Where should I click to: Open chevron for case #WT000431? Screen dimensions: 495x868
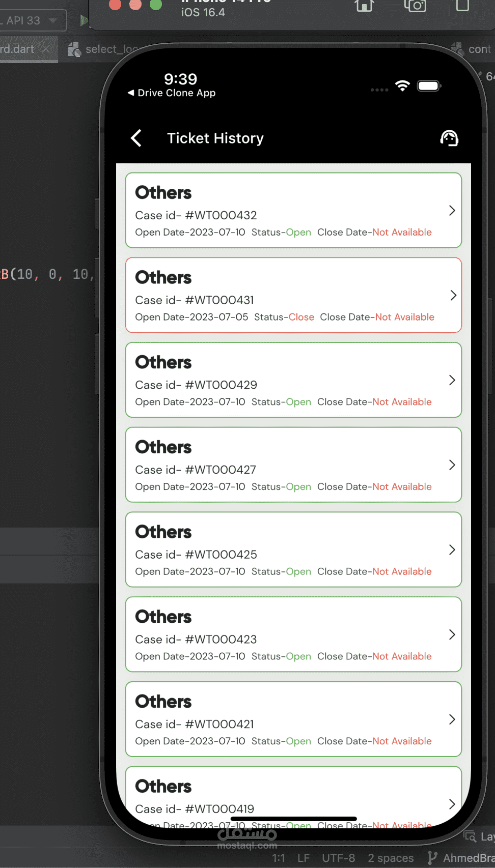click(x=453, y=296)
